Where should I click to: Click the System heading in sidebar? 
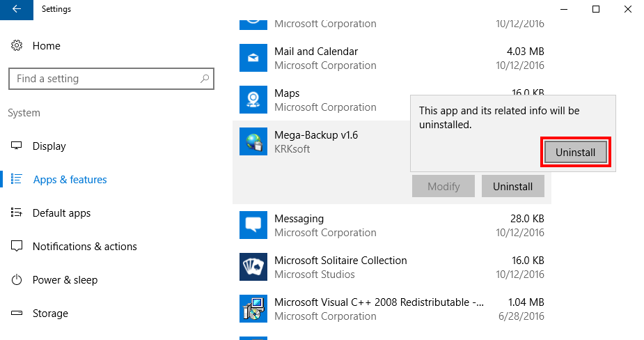(x=24, y=113)
